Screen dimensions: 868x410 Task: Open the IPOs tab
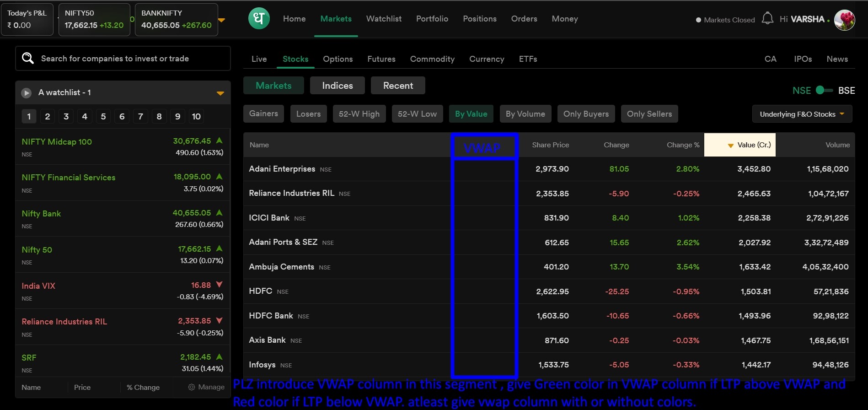click(803, 59)
